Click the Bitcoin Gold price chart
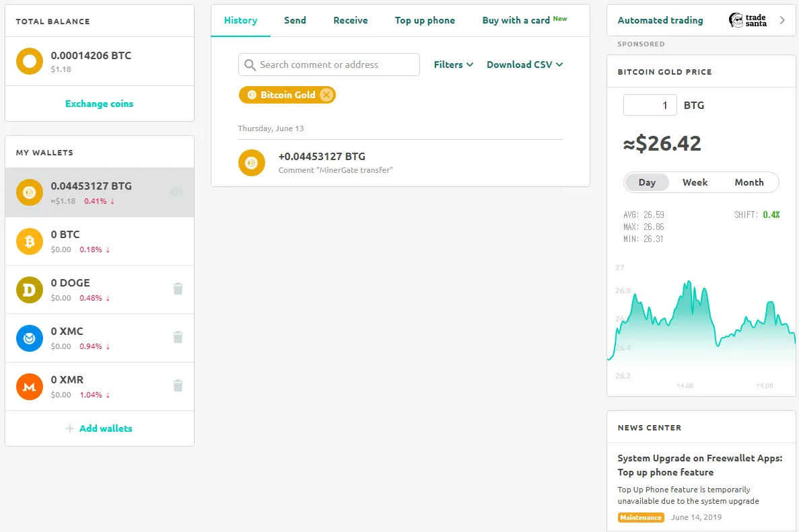The image size is (799, 532). pyautogui.click(x=701, y=326)
